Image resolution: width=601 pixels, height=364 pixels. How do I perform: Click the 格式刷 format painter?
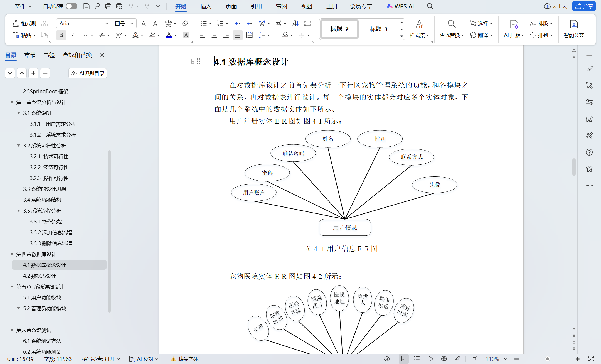pos(24,23)
